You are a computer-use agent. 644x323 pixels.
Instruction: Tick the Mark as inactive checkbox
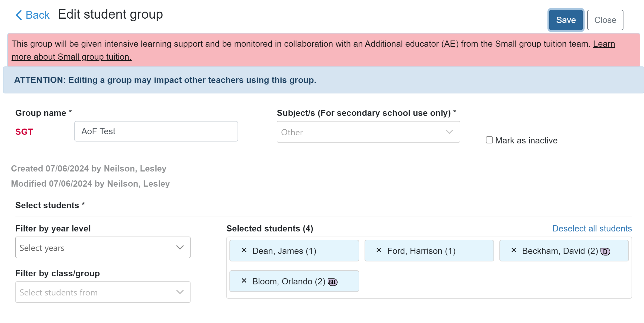click(489, 140)
